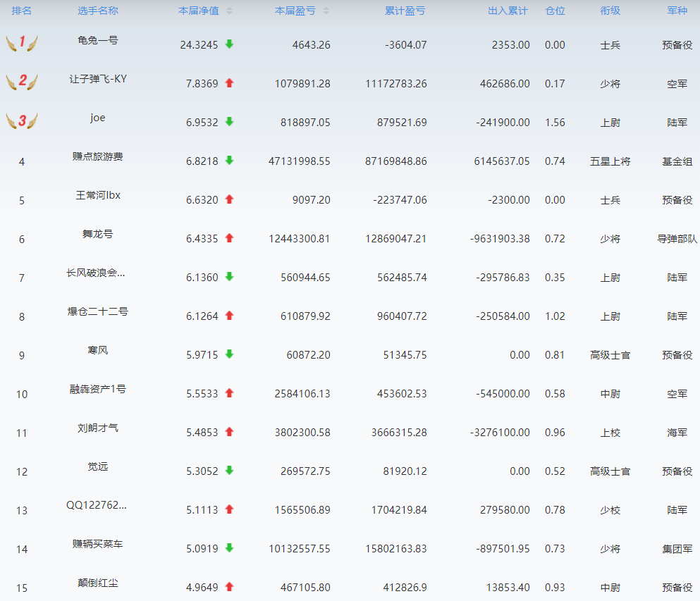700x601 pixels.
Task: Click green down arrow beside 5.3052
Action: 230,470
